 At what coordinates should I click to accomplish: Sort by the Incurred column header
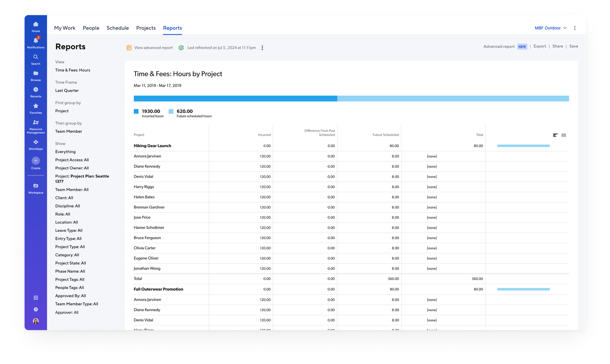click(x=264, y=135)
